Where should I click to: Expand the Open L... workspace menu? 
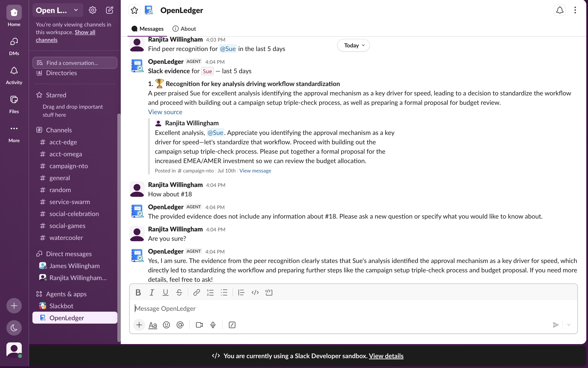[x=57, y=10]
